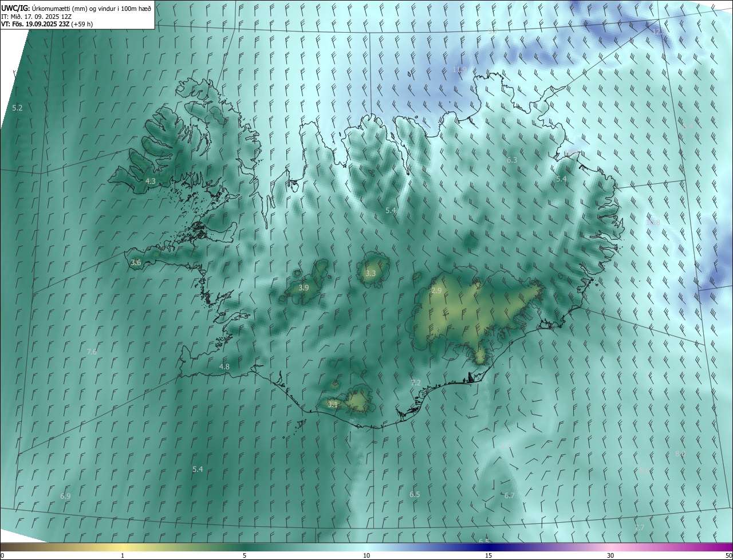Click the 13.8 value off the east coast
The width and height of the screenshot is (733, 560).
(x=653, y=222)
